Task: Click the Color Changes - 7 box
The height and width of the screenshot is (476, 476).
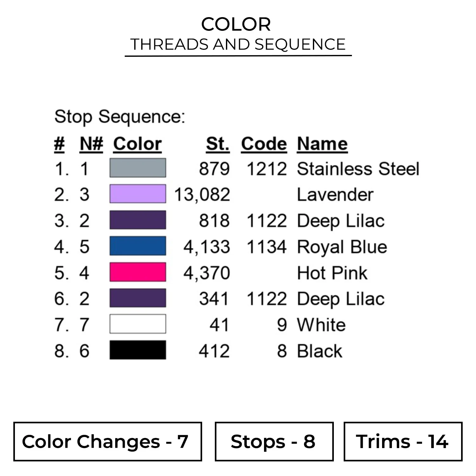Action: click(x=108, y=441)
